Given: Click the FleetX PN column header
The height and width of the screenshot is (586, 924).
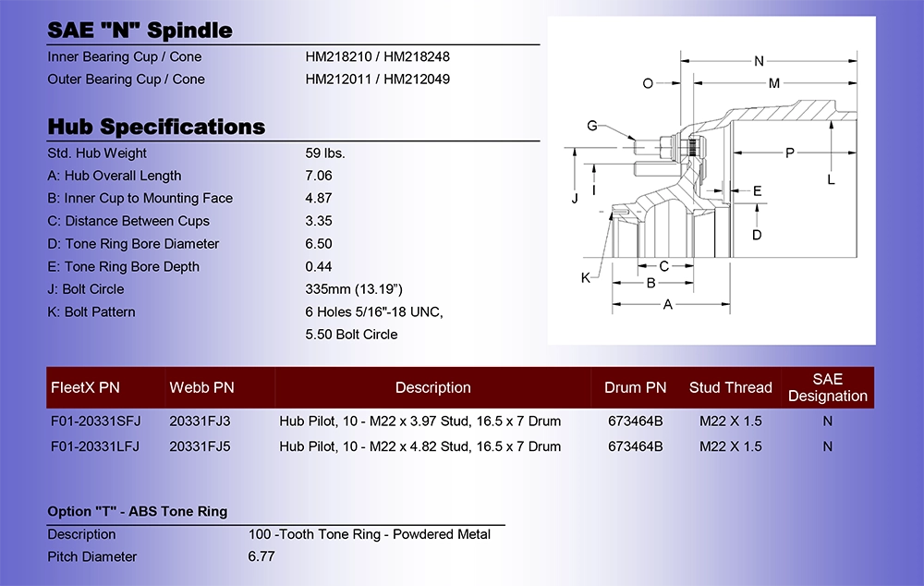Looking at the screenshot, I should click(x=85, y=387).
